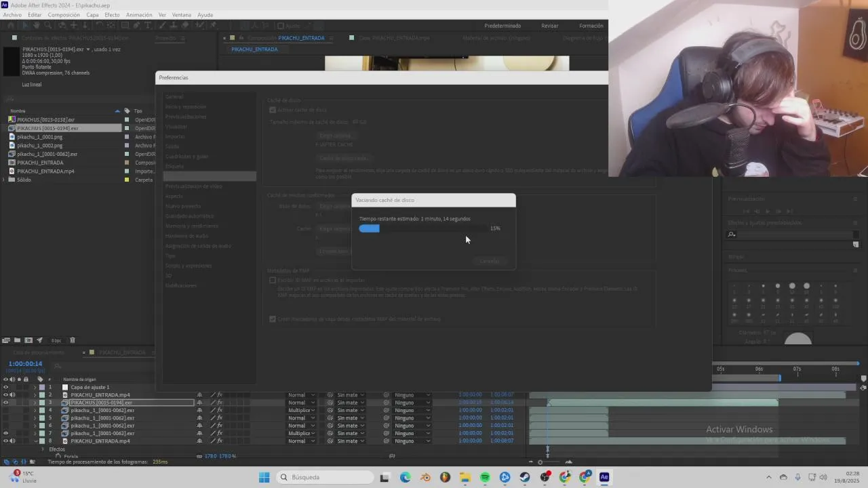Select the Pen tool

point(136,26)
